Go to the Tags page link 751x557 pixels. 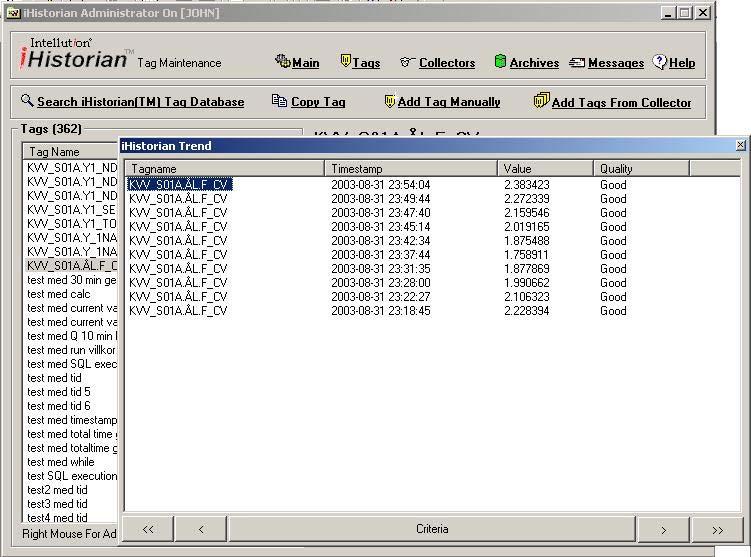[366, 63]
